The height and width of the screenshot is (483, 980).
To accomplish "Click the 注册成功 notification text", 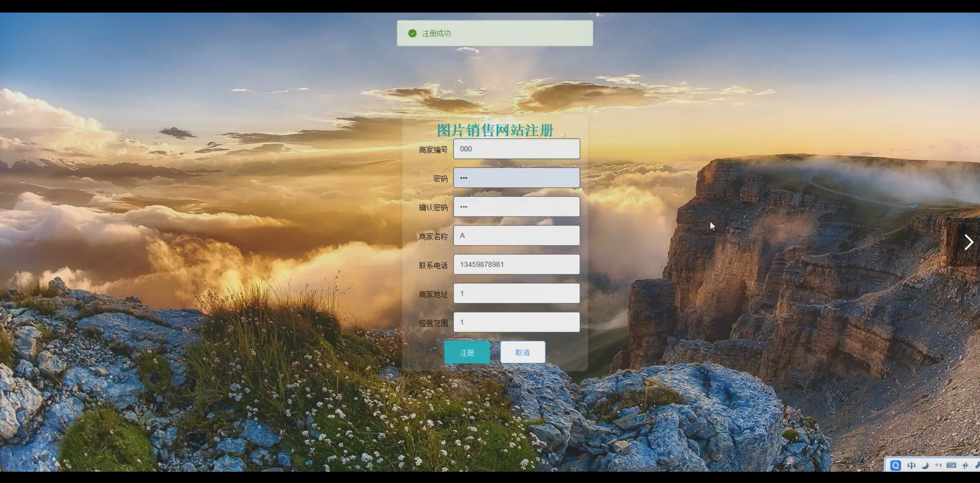I will coord(436,33).
